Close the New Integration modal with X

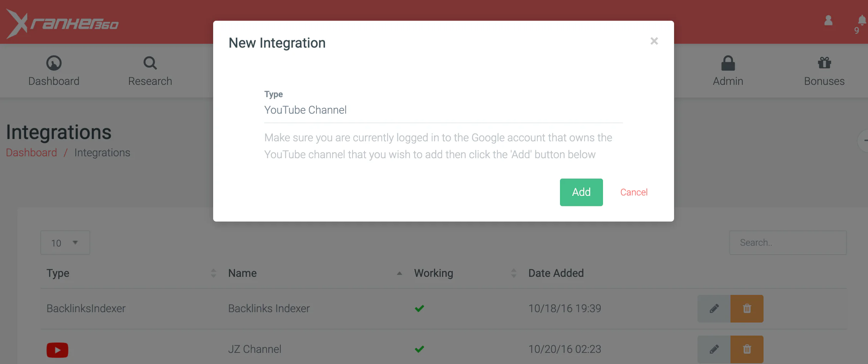pos(654,41)
